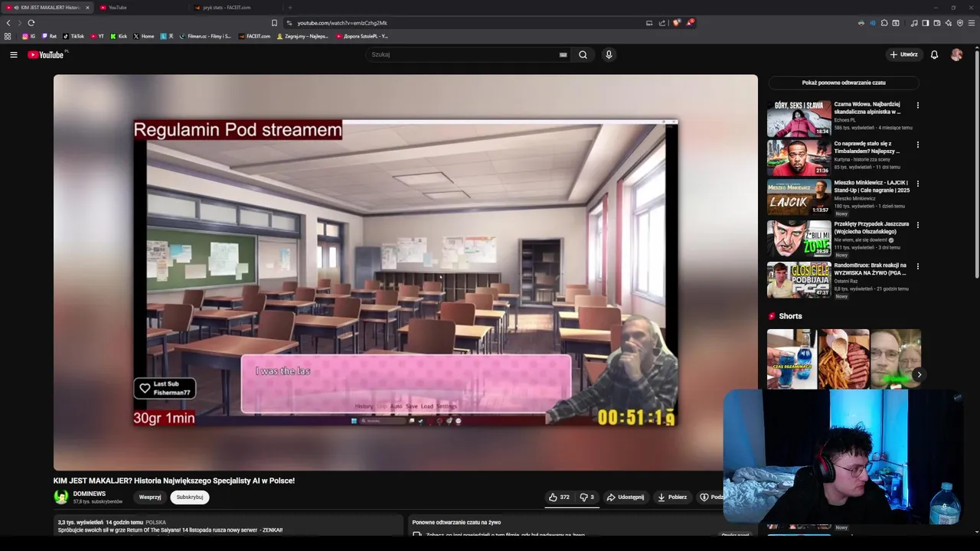Click the video player to pause playback
Viewport: 980px width, 551px height.
pos(405,272)
